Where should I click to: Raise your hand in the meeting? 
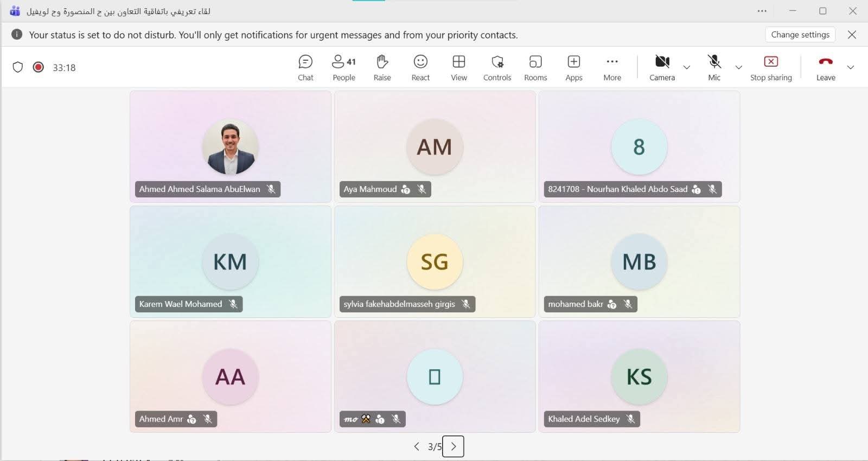[382, 68]
